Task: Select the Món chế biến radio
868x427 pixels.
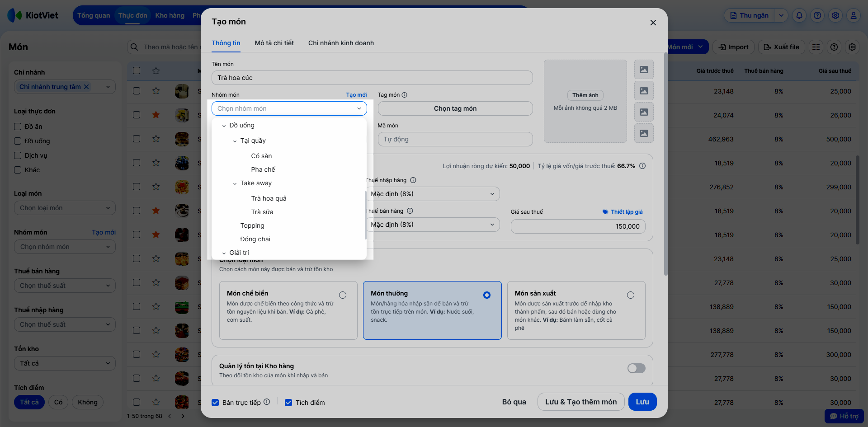Action: (343, 295)
